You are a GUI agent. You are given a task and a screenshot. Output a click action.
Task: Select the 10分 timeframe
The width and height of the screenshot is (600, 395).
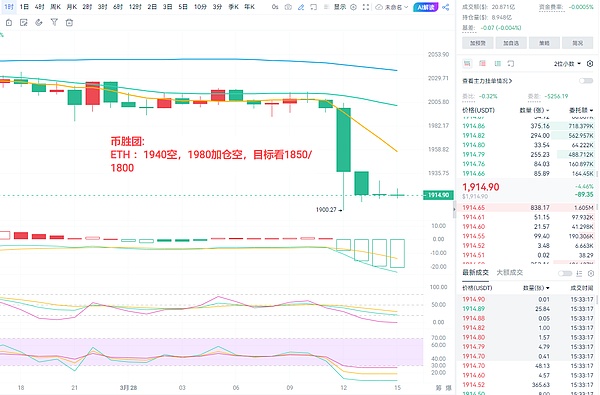coord(200,7)
